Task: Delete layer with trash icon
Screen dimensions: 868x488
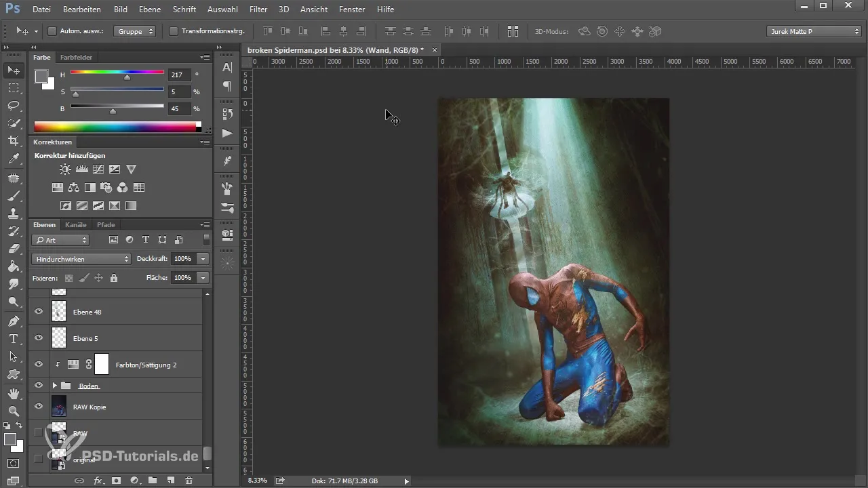Action: (189, 481)
